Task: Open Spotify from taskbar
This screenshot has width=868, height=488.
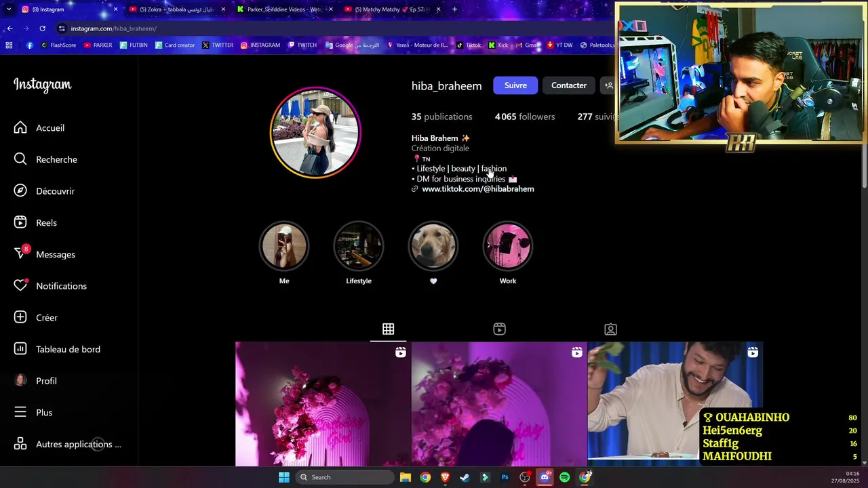Action: pos(564,477)
